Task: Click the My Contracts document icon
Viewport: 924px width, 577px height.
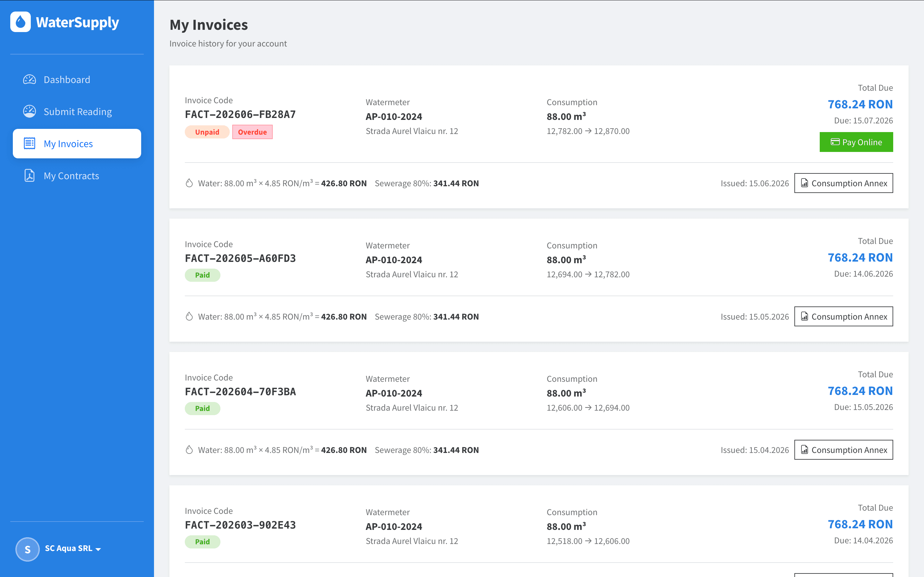Action: [30, 176]
